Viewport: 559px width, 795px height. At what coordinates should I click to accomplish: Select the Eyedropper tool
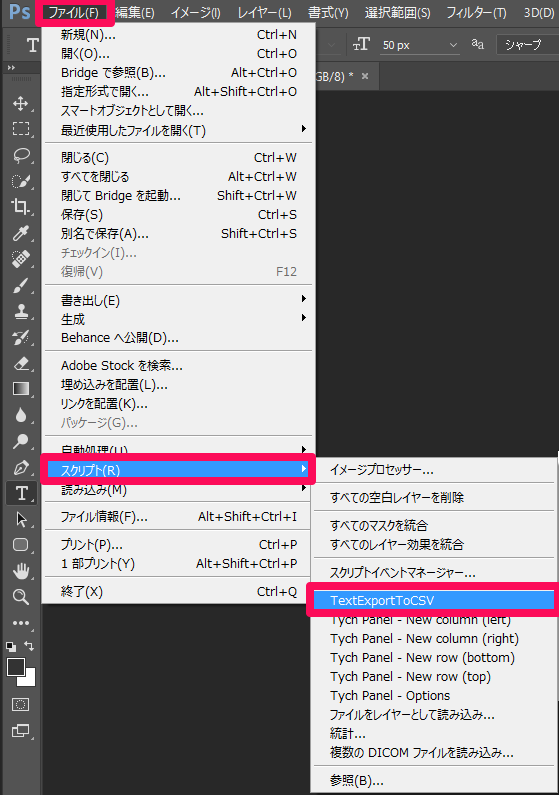point(21,233)
